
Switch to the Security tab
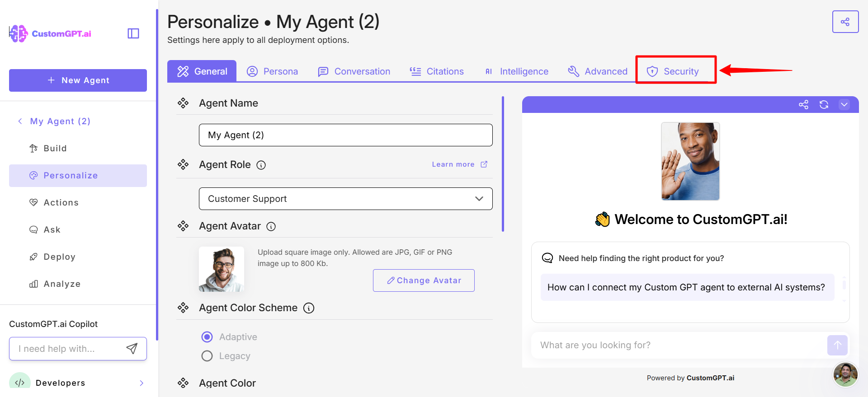pos(673,71)
